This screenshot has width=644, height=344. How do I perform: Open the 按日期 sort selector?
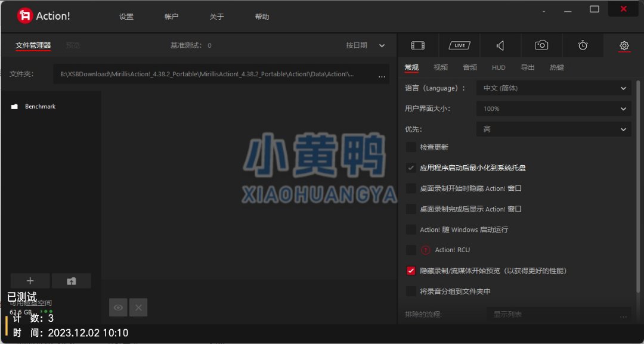coord(366,45)
